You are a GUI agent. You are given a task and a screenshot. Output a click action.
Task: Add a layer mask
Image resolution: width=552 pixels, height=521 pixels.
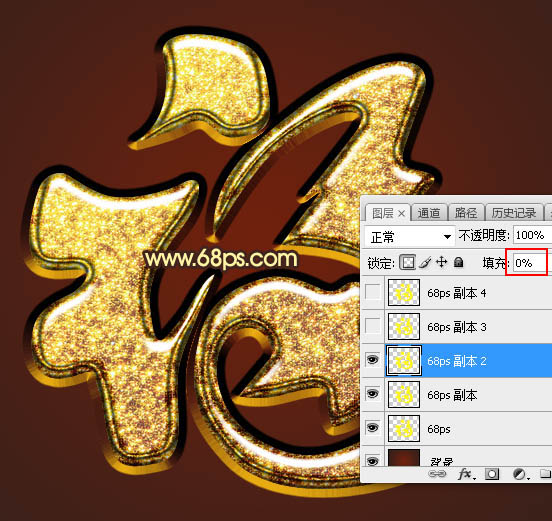point(492,474)
